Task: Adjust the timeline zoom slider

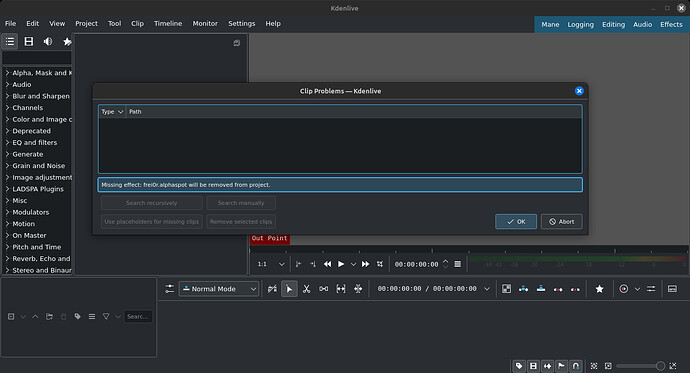Action: point(640,366)
